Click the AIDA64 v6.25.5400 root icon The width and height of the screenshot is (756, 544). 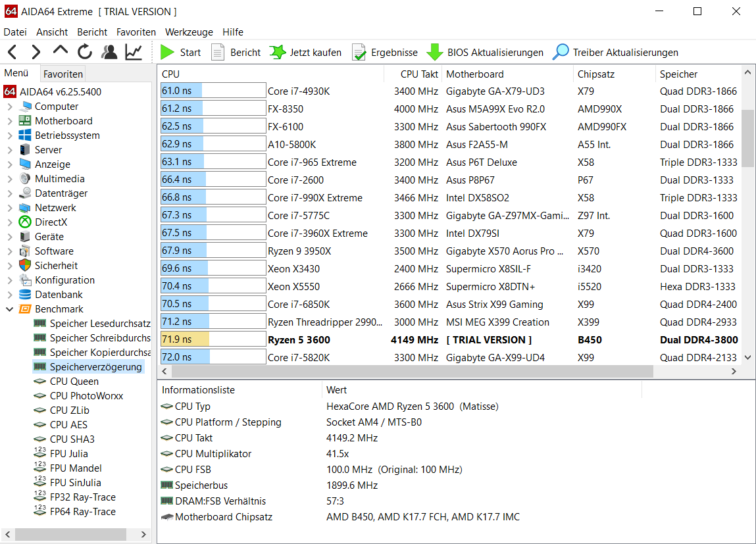point(10,91)
